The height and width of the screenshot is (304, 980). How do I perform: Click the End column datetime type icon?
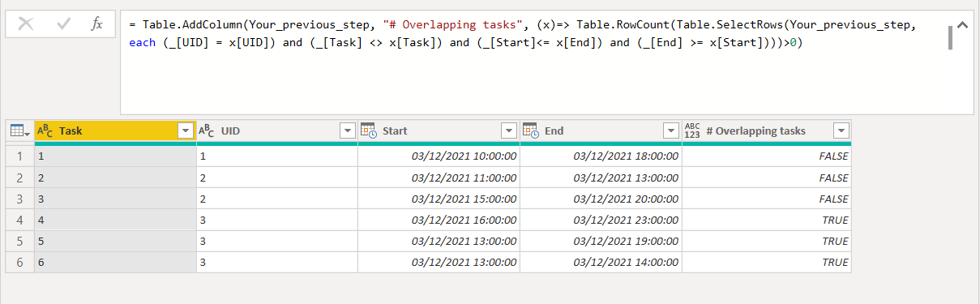point(532,131)
